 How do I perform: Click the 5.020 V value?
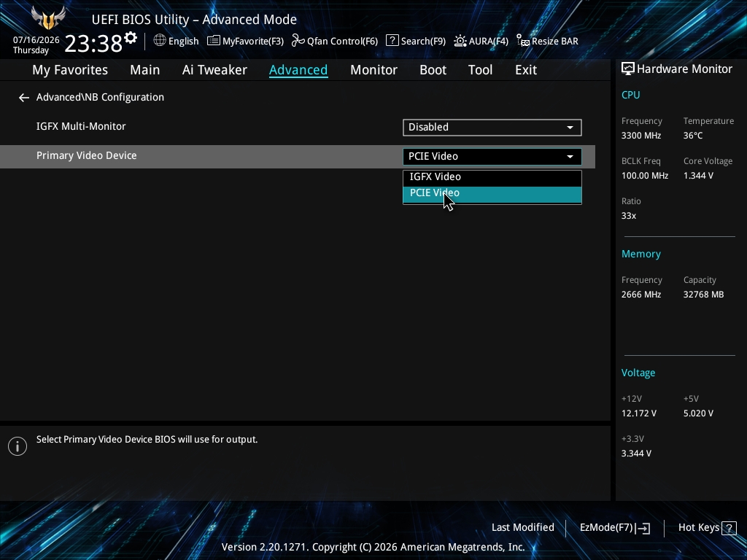pyautogui.click(x=698, y=413)
